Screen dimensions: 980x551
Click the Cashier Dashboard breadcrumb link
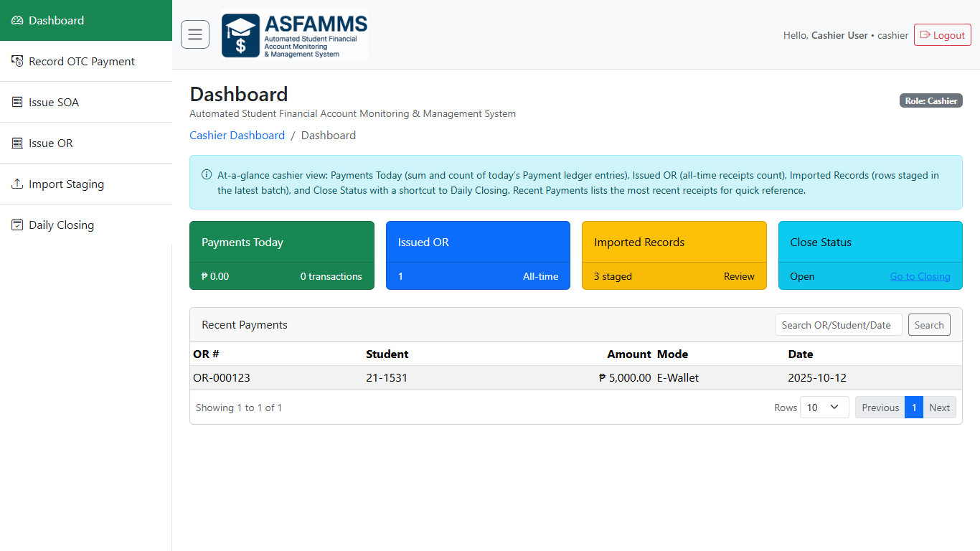click(x=237, y=136)
